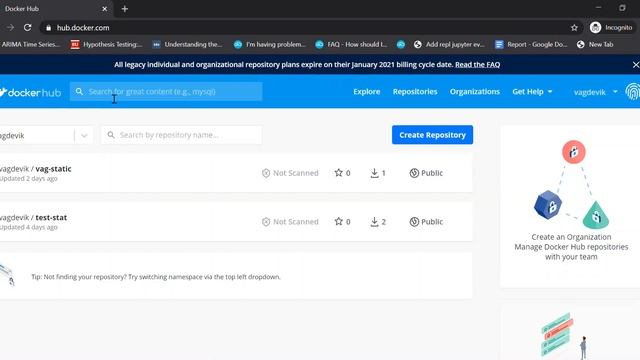Image resolution: width=640 pixels, height=360 pixels.
Task: Click the Public visibility icon for vag-static
Action: tap(414, 173)
